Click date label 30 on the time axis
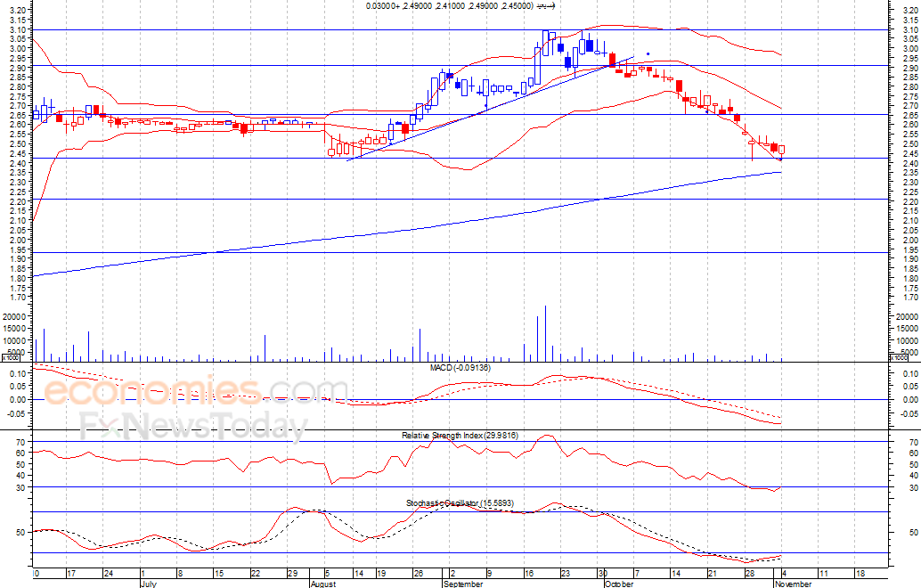This screenshot has height=588, width=921. (603, 574)
